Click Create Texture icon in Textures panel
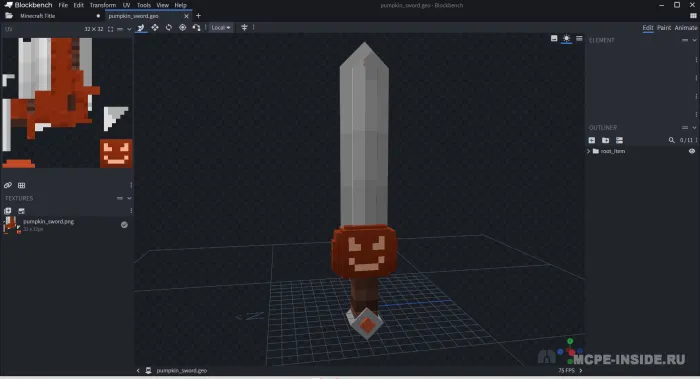The height and width of the screenshot is (379, 700). pos(8,211)
